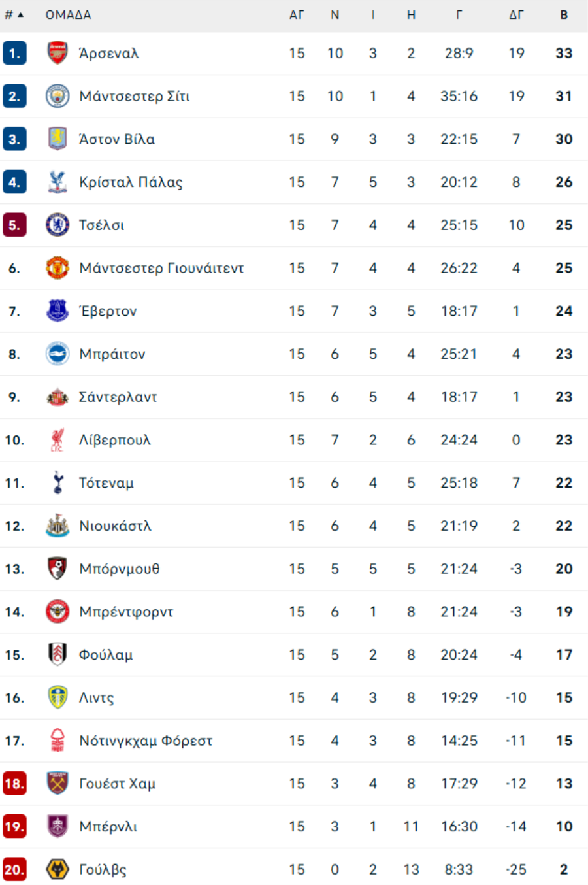Viewport: 588px width, 885px height.
Task: Click the Aston Villa crest icon
Action: coord(57,139)
